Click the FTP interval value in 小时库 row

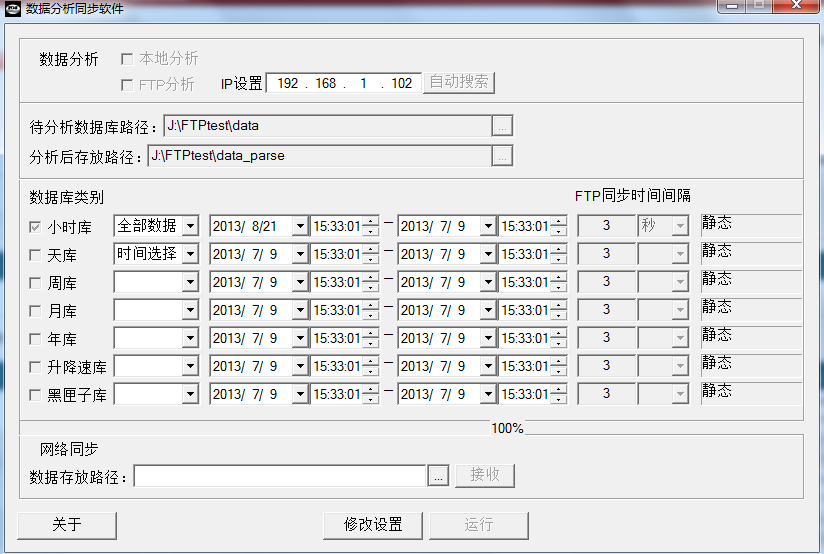[x=606, y=227]
